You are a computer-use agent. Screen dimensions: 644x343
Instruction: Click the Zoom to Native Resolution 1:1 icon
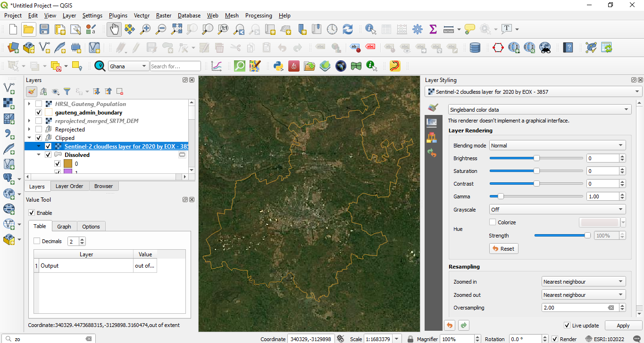pos(223,29)
